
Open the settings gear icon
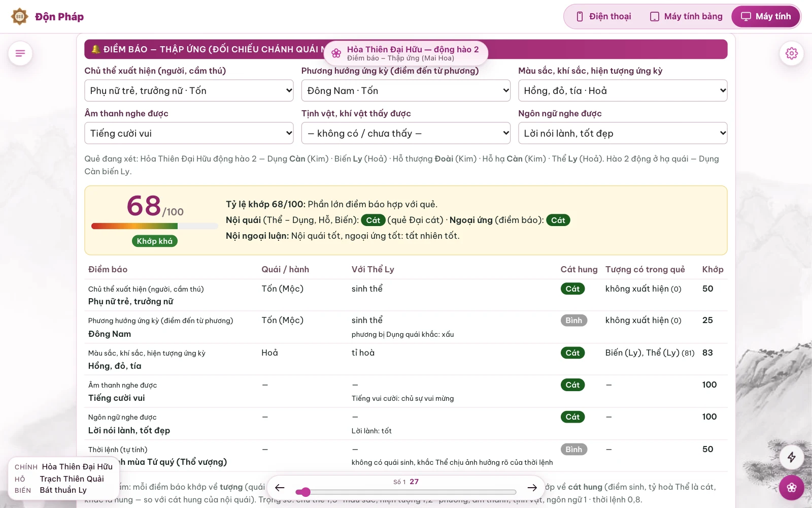791,53
